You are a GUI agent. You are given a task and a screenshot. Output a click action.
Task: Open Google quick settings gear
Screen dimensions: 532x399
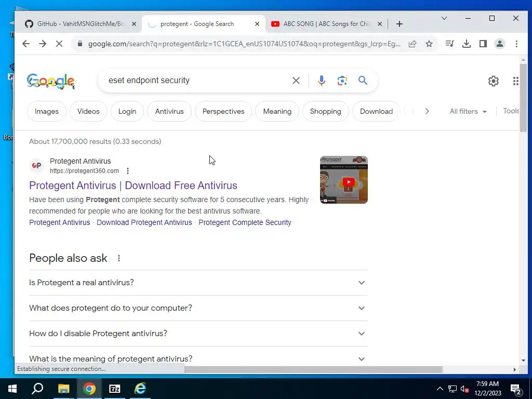pyautogui.click(x=494, y=81)
